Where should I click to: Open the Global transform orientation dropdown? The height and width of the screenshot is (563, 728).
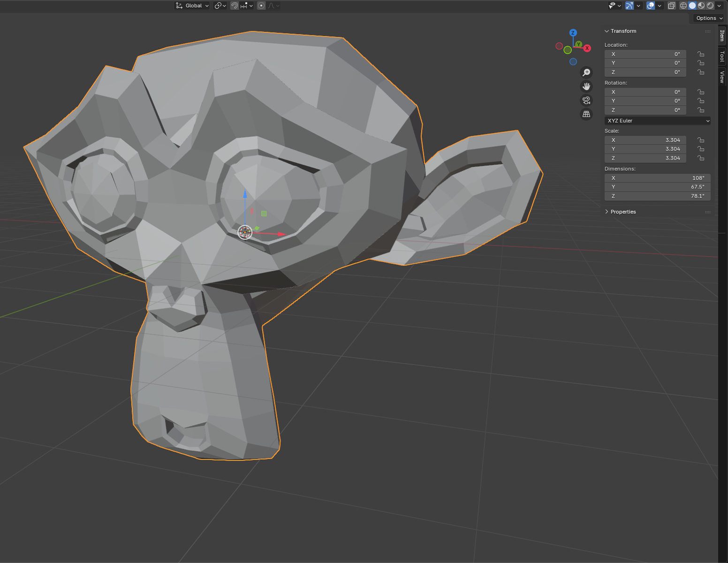click(192, 6)
